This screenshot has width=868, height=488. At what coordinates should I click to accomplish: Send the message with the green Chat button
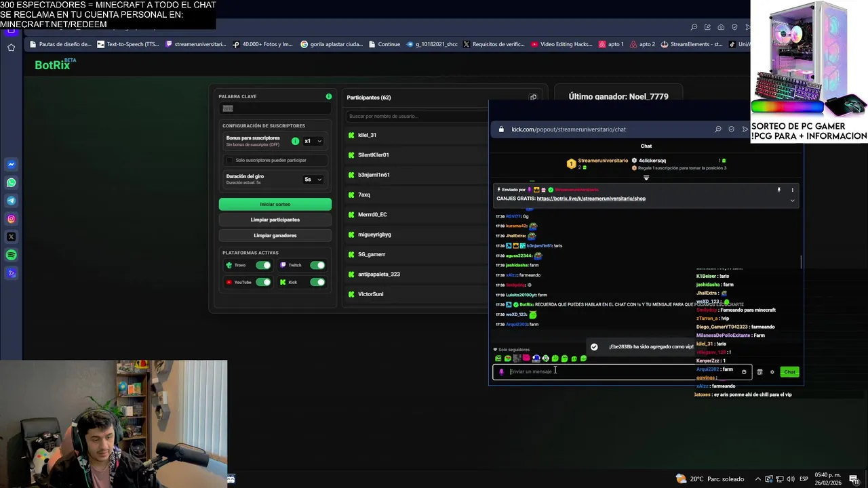click(789, 371)
